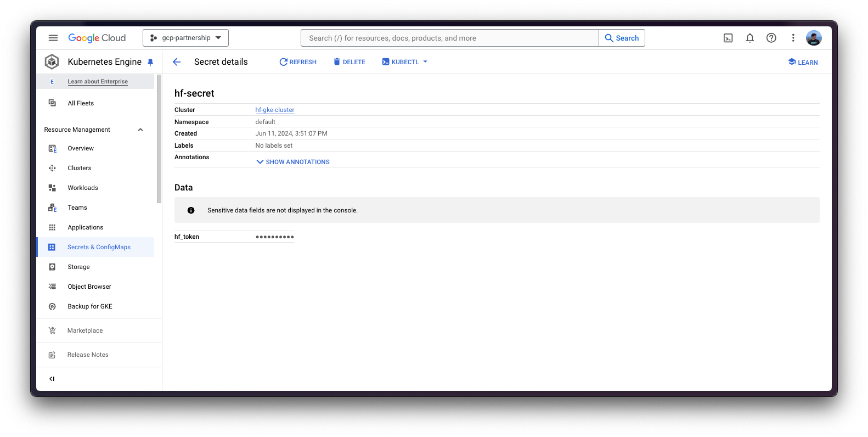The height and width of the screenshot is (437, 868).
Task: Click the Marketplace cart icon
Action: coord(52,330)
